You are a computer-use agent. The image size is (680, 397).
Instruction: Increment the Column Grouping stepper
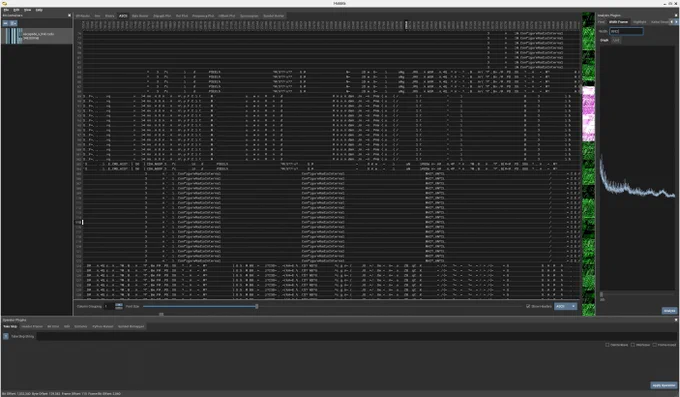[x=119, y=305]
